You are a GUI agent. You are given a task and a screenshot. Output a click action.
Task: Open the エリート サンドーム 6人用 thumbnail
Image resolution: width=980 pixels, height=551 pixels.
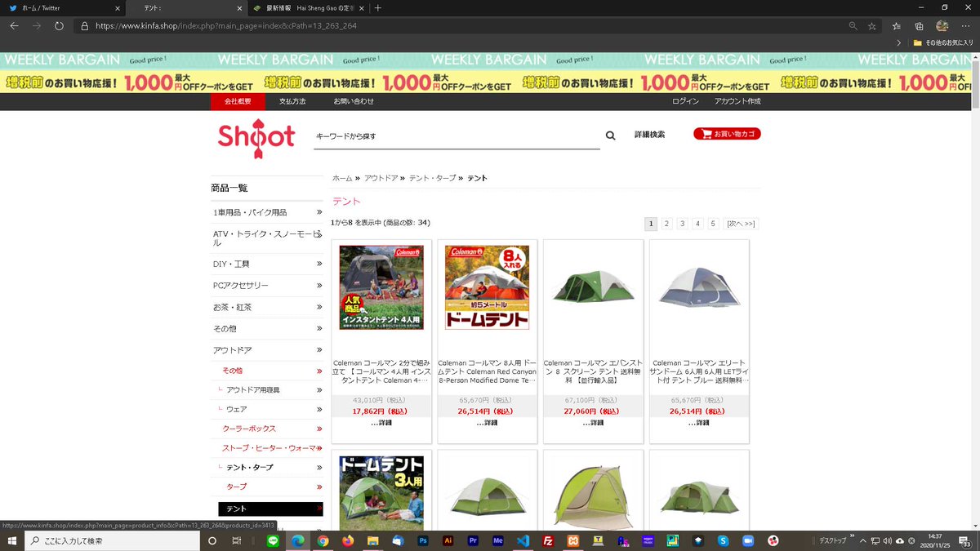tap(699, 287)
